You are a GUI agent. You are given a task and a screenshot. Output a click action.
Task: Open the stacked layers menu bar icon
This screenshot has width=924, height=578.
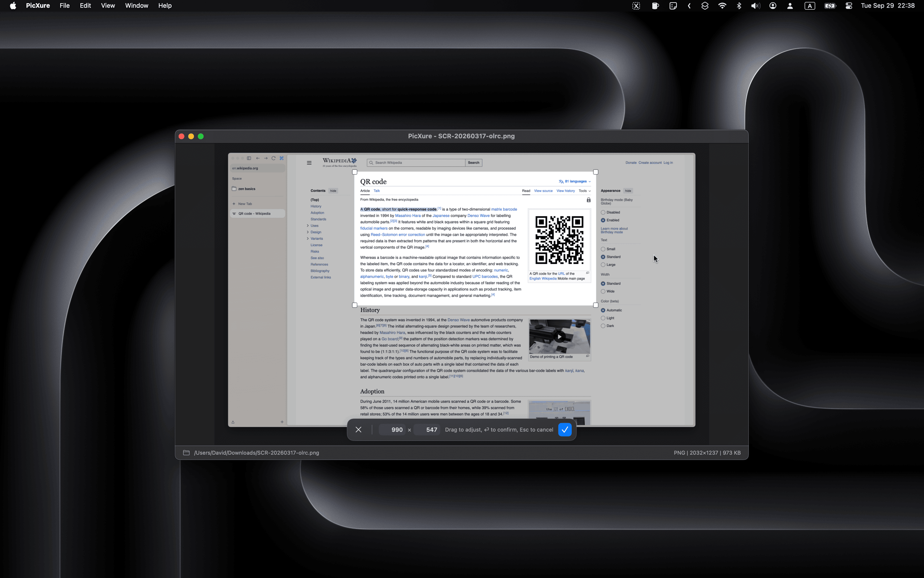705,6
